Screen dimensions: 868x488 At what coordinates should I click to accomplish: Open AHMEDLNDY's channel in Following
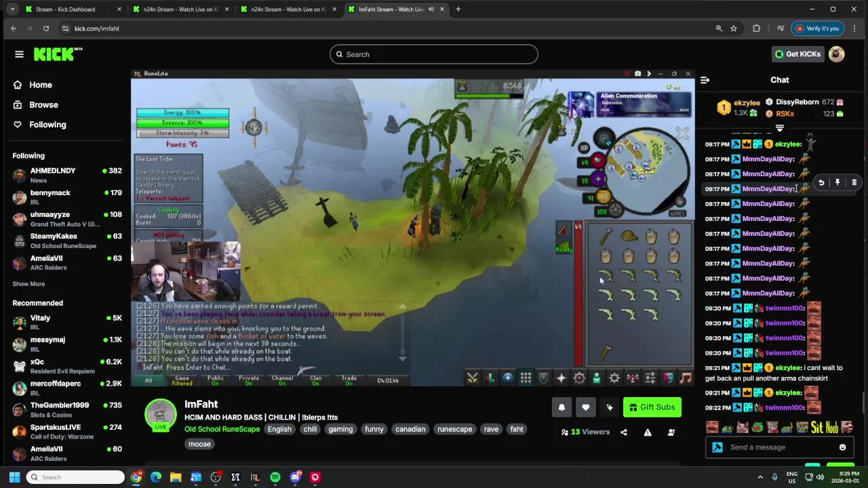tap(66, 175)
